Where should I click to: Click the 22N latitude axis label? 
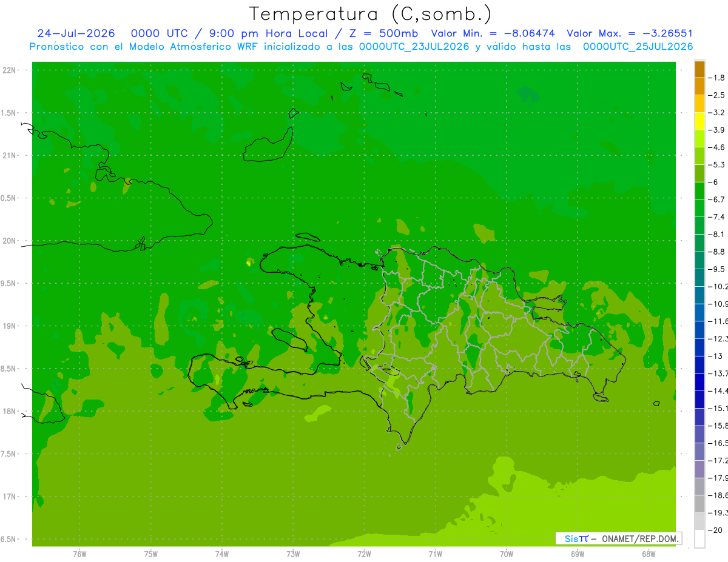click(x=10, y=70)
